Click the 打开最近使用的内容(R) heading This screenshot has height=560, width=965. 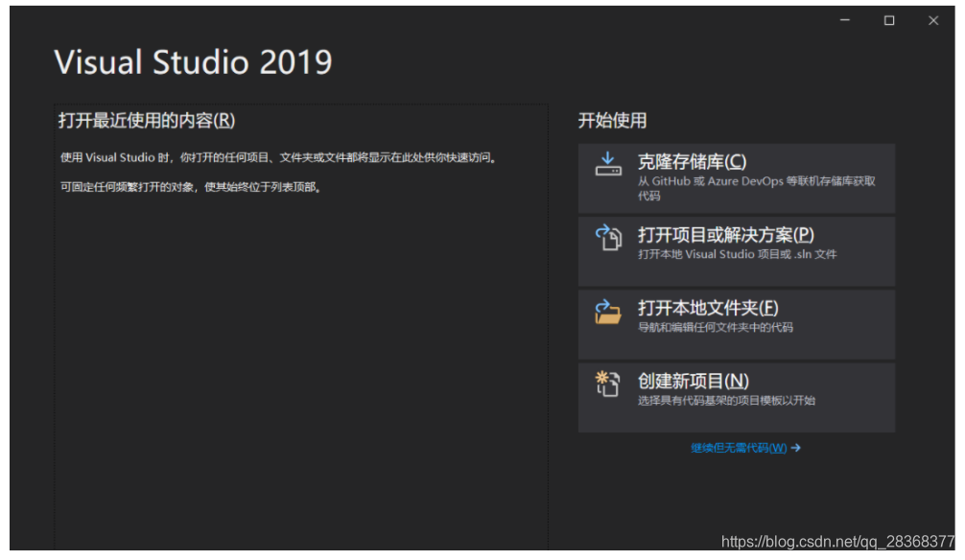click(x=147, y=120)
